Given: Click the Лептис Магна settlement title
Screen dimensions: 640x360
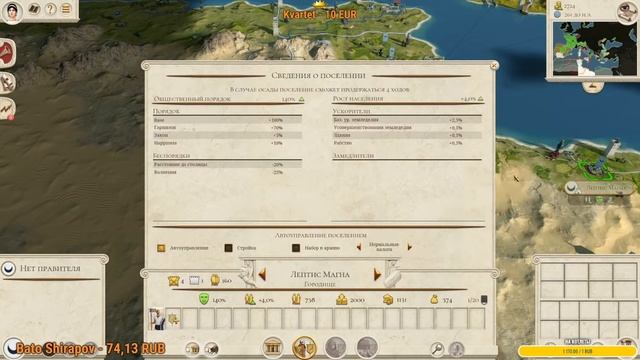Looking at the screenshot, I should pos(320,274).
